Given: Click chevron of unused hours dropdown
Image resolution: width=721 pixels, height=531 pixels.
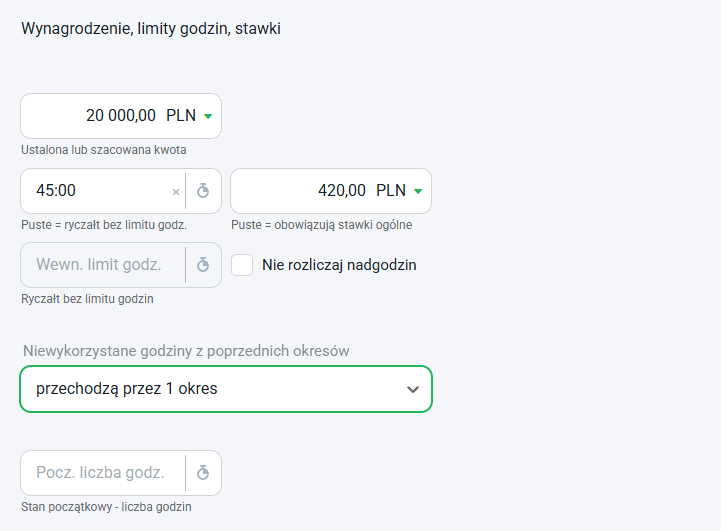Looking at the screenshot, I should click(413, 389).
